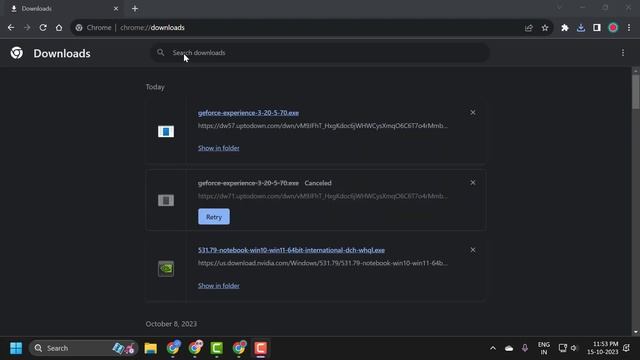Open the clock showing 11:53 PM
640x360 pixels.
[x=602, y=348]
